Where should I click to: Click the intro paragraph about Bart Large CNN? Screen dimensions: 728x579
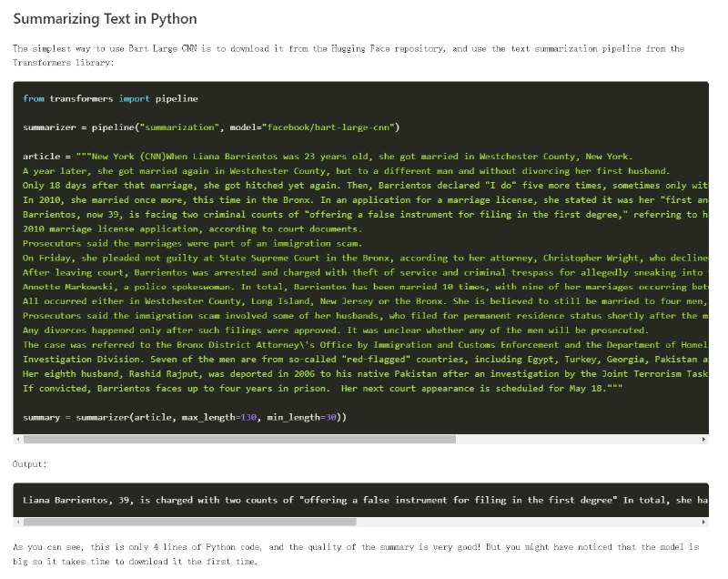point(349,56)
